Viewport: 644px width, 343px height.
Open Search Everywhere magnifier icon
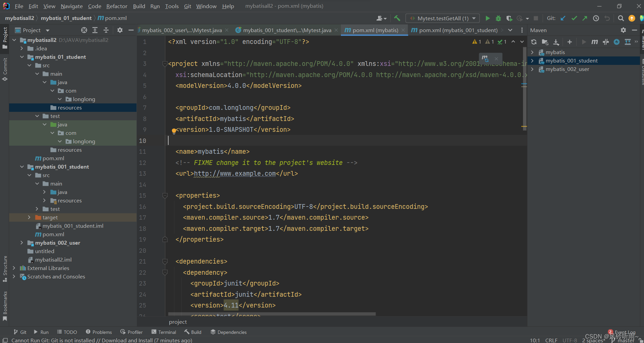click(x=621, y=18)
